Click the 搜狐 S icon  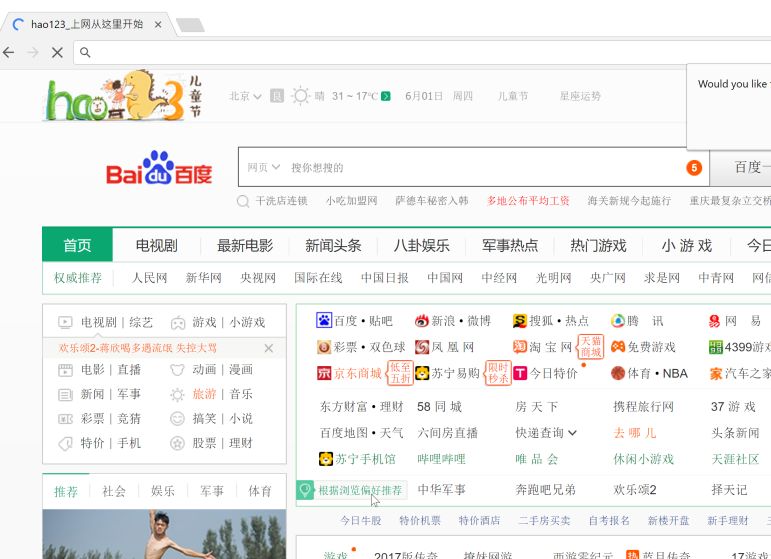point(520,321)
